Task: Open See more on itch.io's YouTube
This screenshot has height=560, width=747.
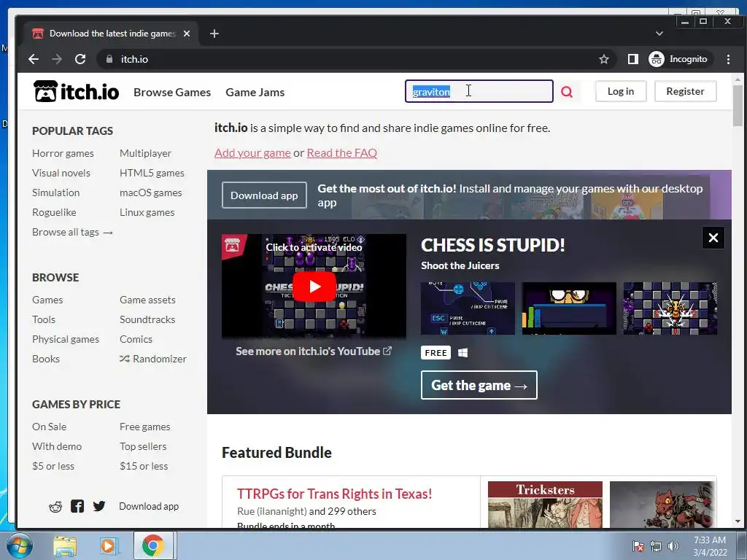Action: (x=314, y=351)
